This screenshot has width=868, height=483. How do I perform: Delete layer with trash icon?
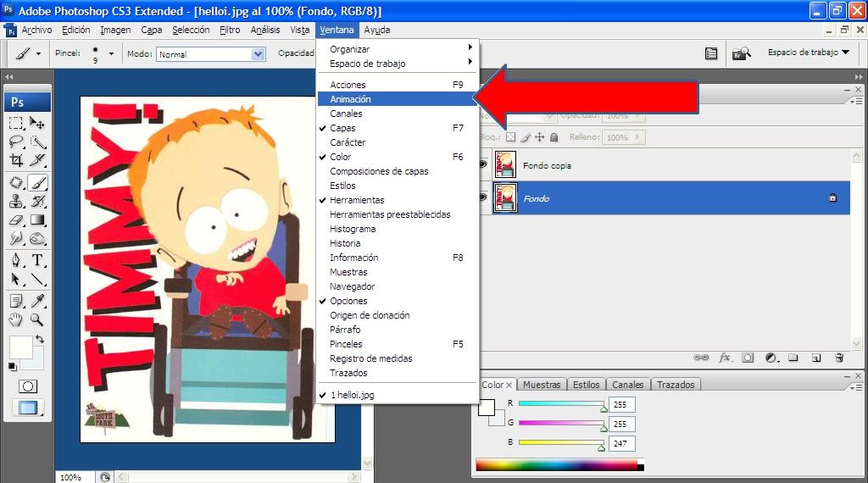click(839, 358)
